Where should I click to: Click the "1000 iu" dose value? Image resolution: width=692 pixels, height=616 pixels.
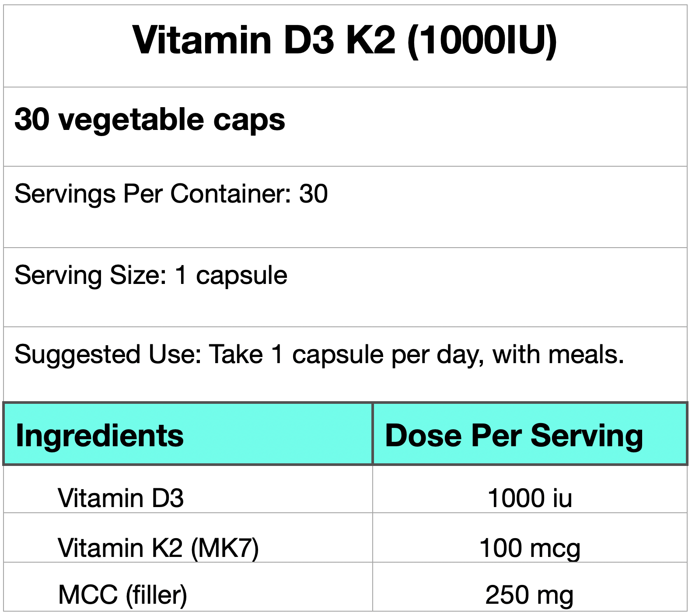(x=530, y=498)
